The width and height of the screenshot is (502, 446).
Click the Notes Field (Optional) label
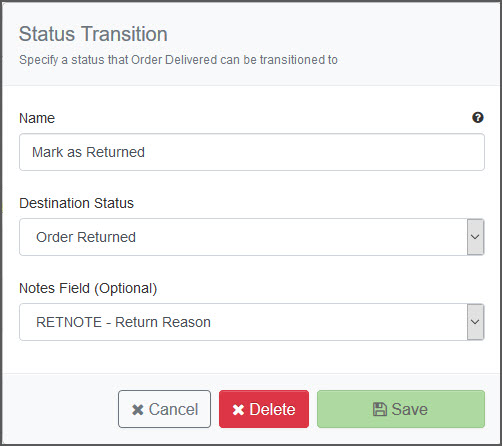coord(88,288)
